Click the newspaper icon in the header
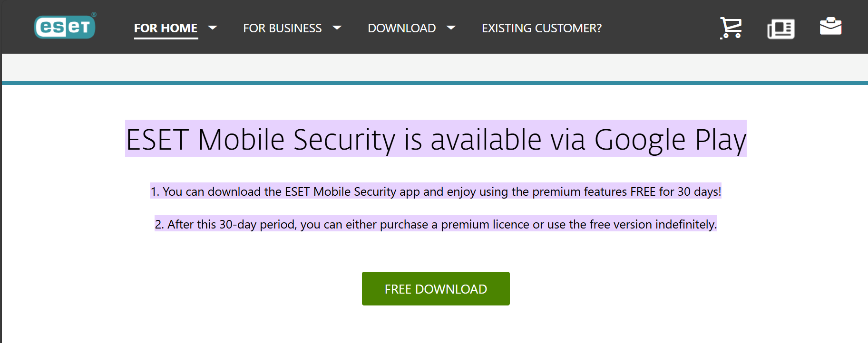868x343 pixels. (780, 29)
